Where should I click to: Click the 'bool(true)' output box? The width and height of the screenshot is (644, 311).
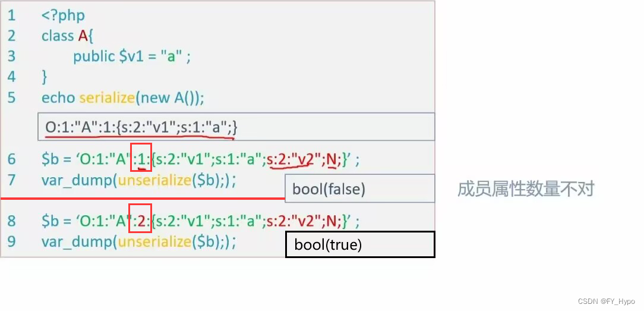(360, 244)
